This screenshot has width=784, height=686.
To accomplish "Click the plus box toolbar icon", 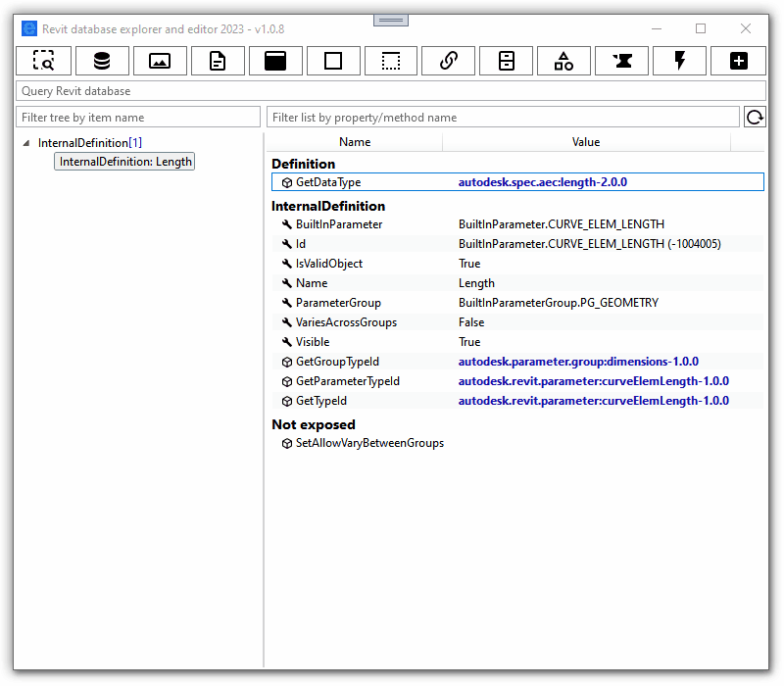I will coord(739,61).
